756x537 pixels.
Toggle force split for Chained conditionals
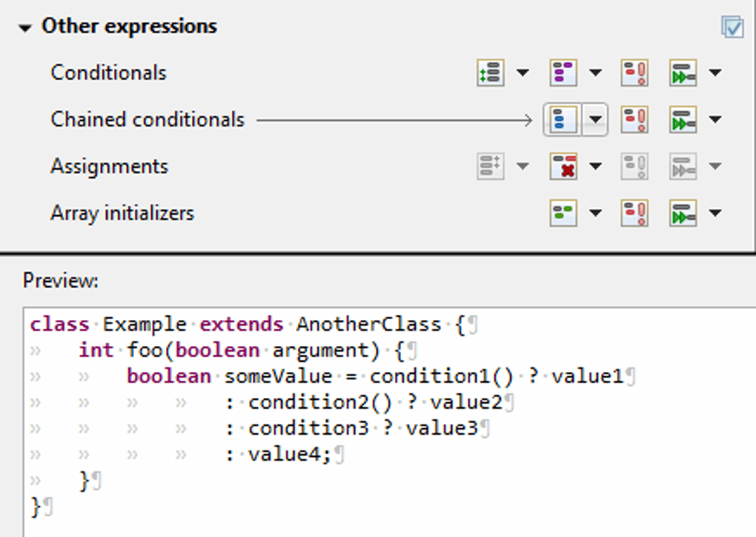[634, 119]
